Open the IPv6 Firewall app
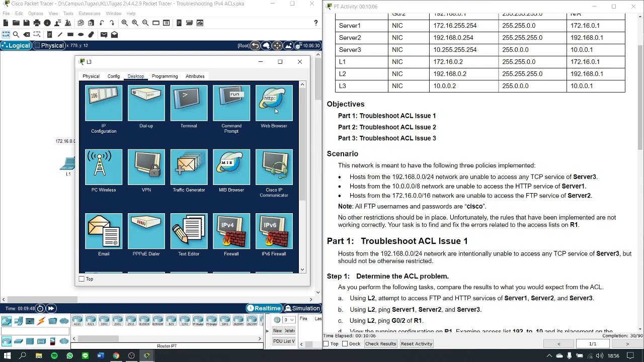 click(x=274, y=231)
